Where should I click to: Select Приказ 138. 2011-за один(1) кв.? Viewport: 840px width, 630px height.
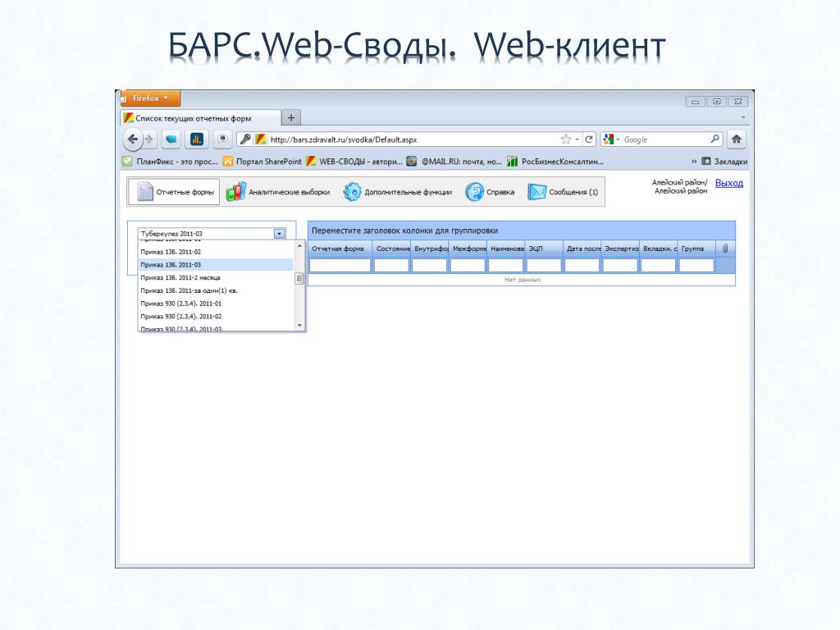point(216,290)
